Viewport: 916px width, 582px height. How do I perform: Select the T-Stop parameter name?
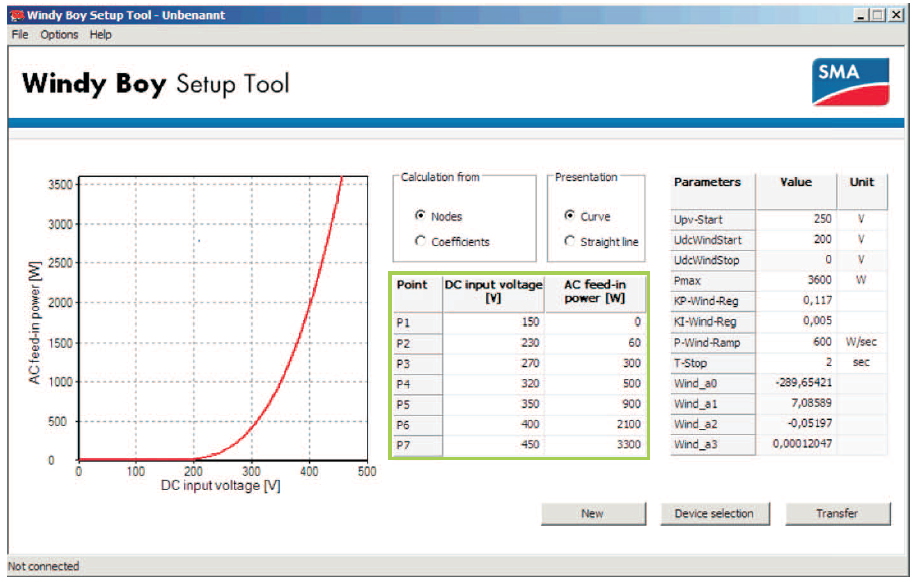pos(713,362)
